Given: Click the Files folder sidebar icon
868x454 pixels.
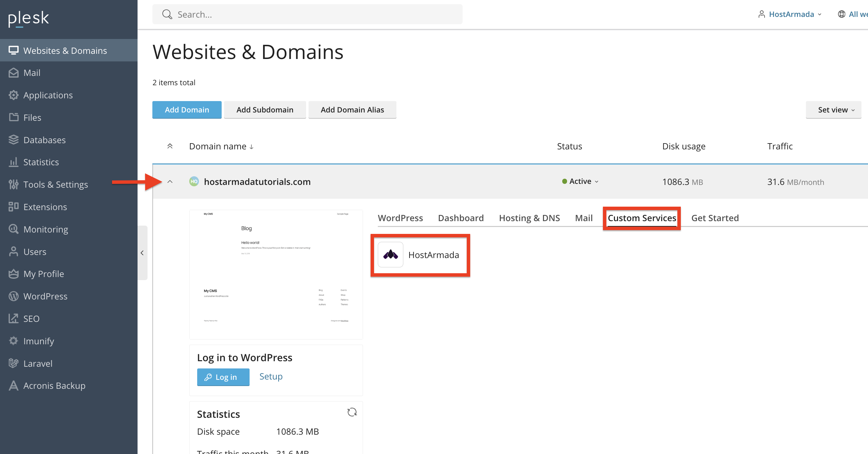Looking at the screenshot, I should point(13,117).
